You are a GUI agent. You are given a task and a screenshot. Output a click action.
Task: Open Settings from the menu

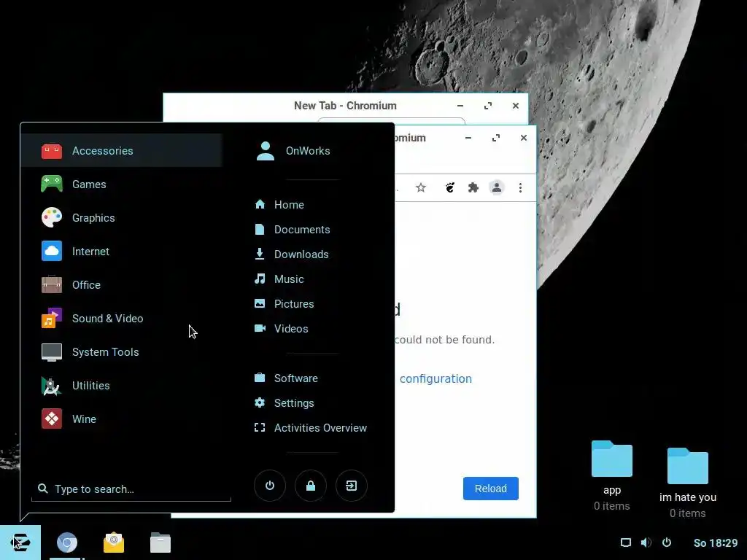click(284, 402)
